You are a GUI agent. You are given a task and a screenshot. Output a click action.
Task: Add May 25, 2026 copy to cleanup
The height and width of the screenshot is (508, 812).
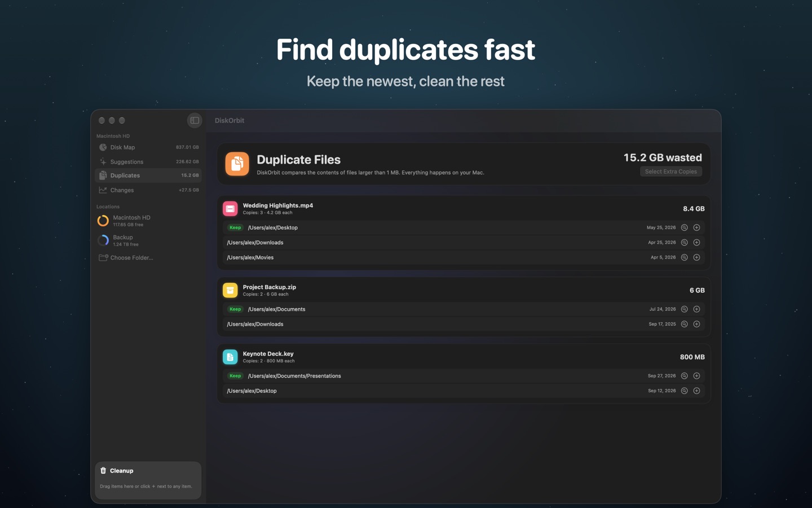(696, 227)
